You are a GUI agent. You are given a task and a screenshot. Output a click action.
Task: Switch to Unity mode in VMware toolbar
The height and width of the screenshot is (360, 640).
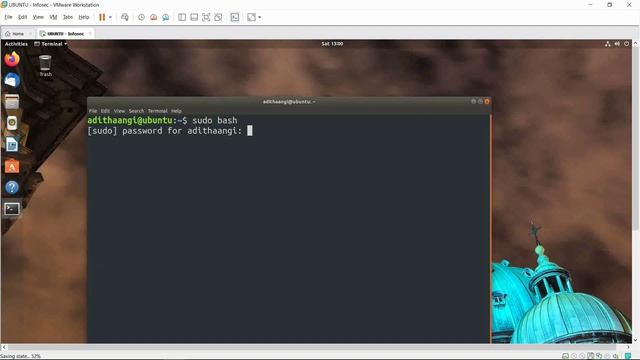tap(218, 17)
